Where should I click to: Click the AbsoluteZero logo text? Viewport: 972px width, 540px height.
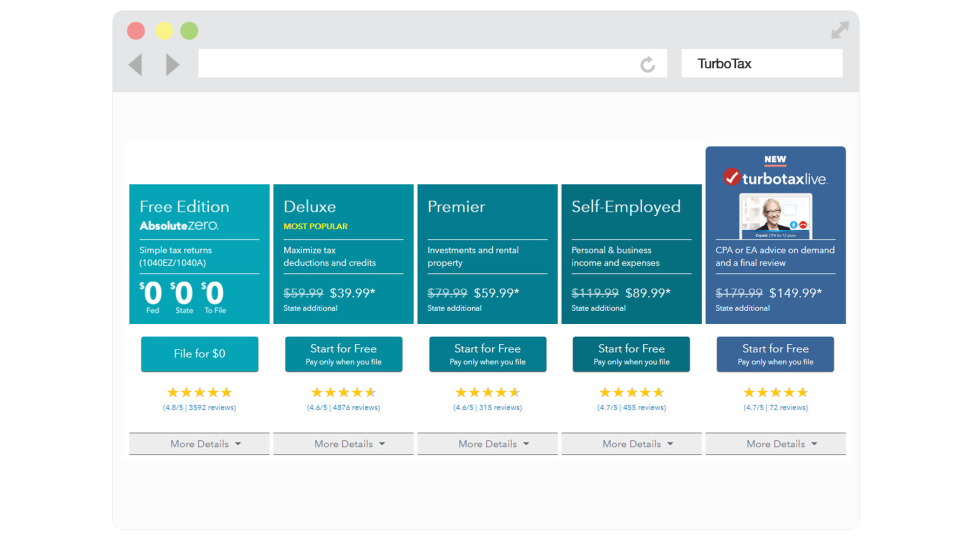click(179, 226)
